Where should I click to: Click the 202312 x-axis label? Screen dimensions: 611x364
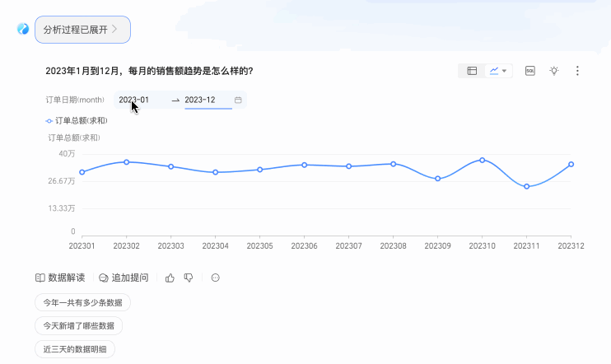[x=571, y=246]
